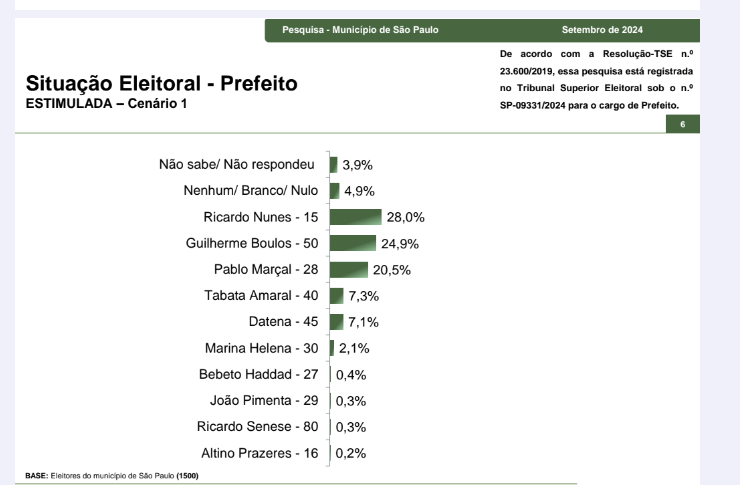The width and height of the screenshot is (740, 485).
Task: Click the BASE footnote about Eleitores (1500)
Action: point(112,476)
